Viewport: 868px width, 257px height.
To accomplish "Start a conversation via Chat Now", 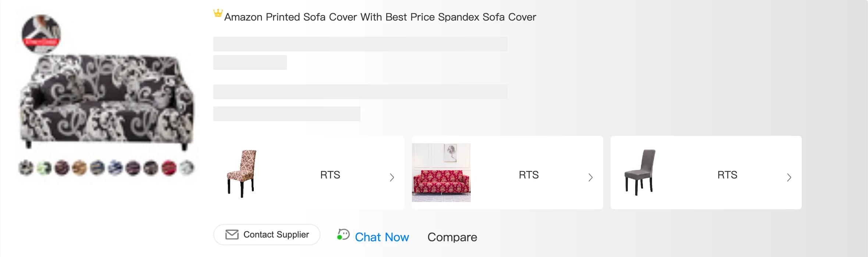I will pos(382,237).
